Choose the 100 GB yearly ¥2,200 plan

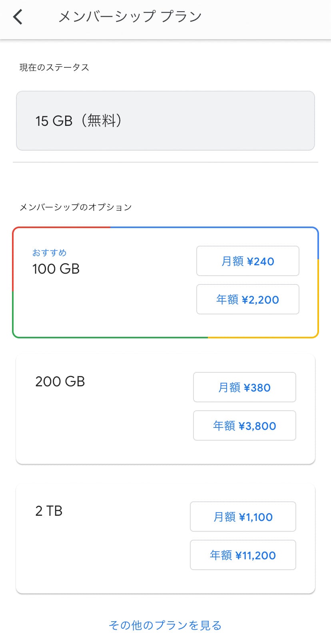(x=247, y=300)
